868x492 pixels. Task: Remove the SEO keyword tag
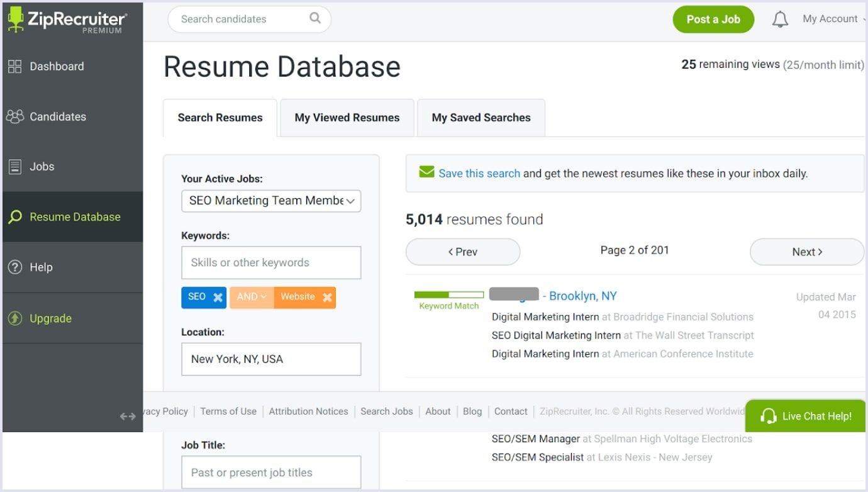pyautogui.click(x=218, y=298)
